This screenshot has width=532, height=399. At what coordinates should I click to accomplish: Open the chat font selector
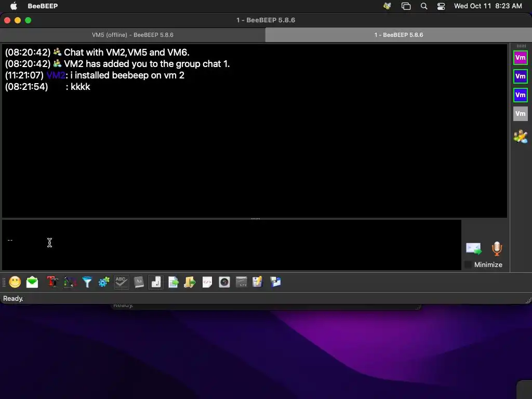pyautogui.click(x=52, y=282)
